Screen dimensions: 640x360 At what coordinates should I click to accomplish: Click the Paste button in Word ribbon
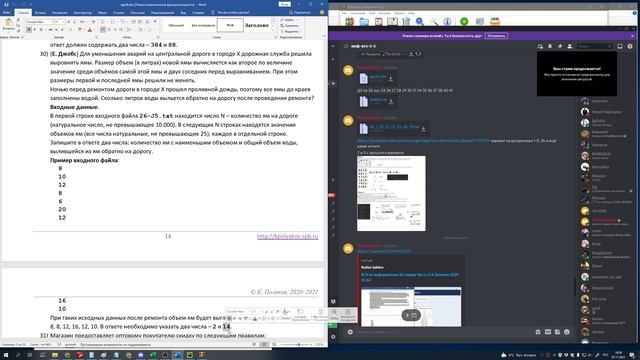pos(8,25)
